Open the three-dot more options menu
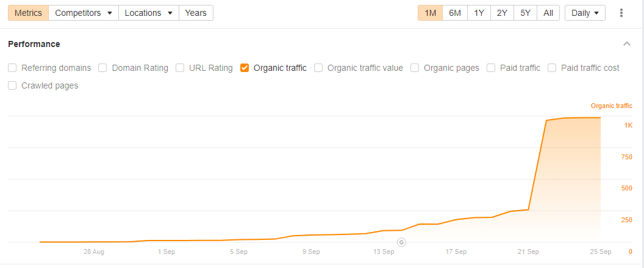 click(x=621, y=13)
